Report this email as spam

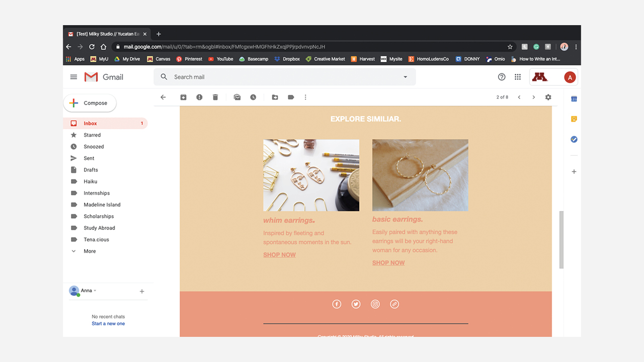coord(199,97)
